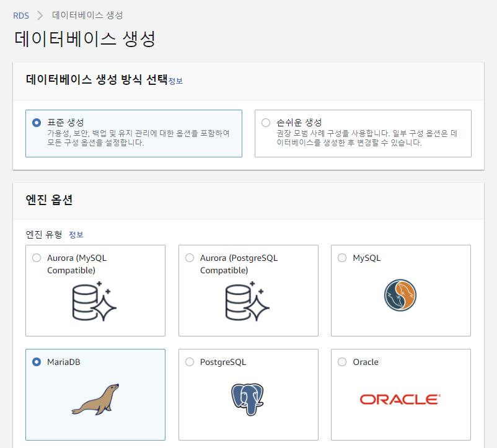Choose Aurora (PostgreSQL Compatible) radio button
This screenshot has width=497, height=448.
[190, 258]
